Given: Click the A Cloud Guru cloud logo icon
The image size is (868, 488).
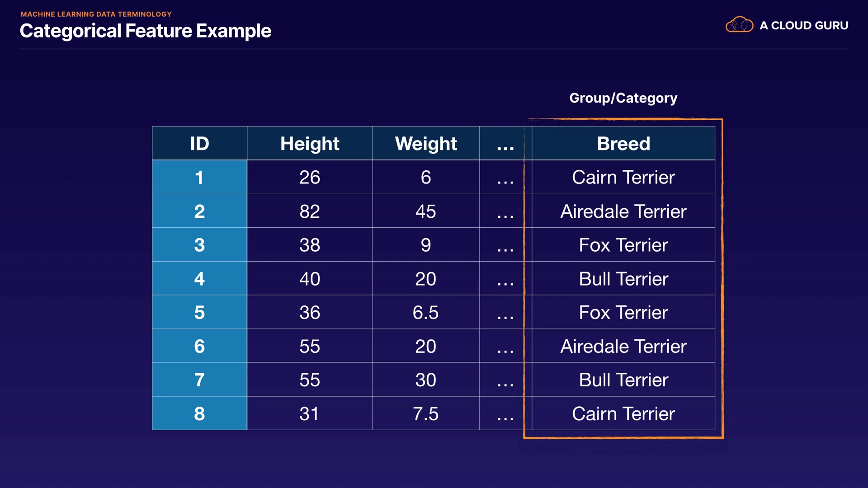Looking at the screenshot, I should [739, 25].
